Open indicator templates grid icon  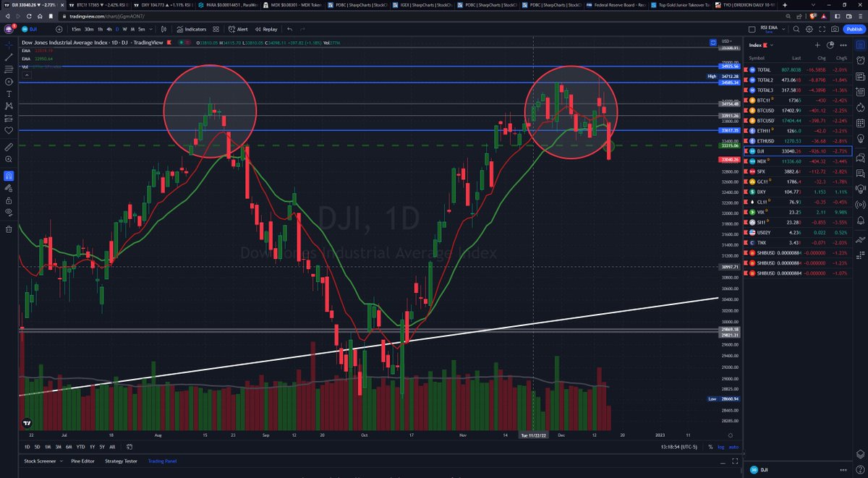click(216, 29)
